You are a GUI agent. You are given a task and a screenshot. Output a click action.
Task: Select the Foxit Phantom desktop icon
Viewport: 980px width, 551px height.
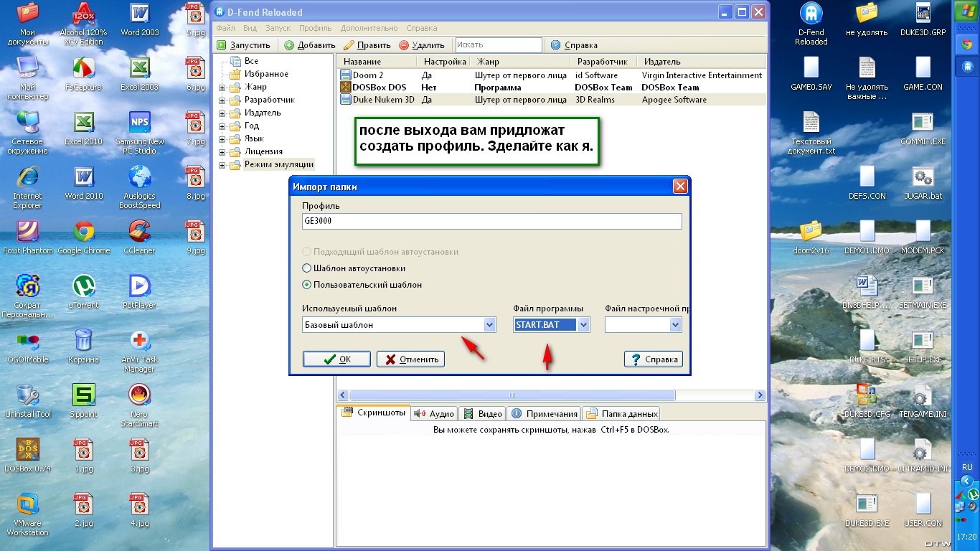[x=27, y=237]
